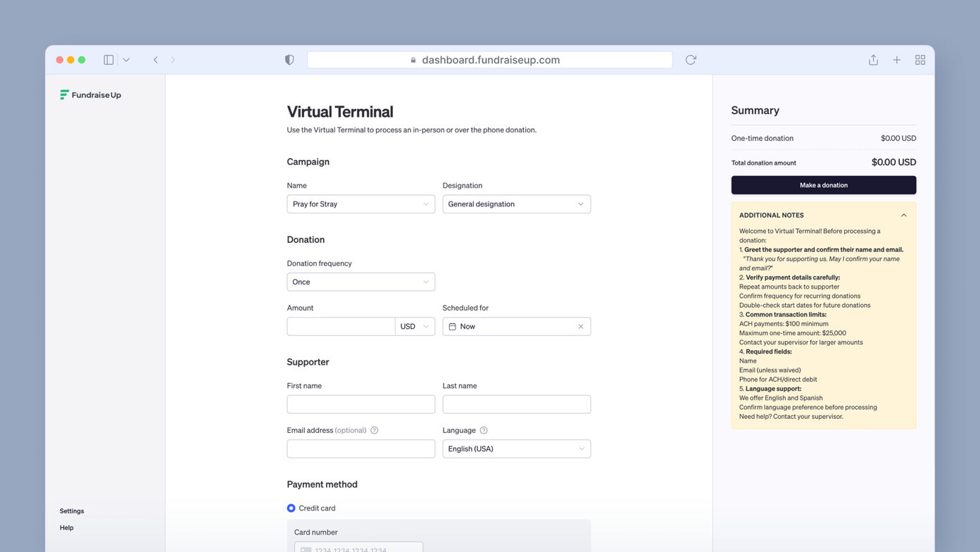Open the Designation dropdown
The image size is (980, 552).
(516, 203)
